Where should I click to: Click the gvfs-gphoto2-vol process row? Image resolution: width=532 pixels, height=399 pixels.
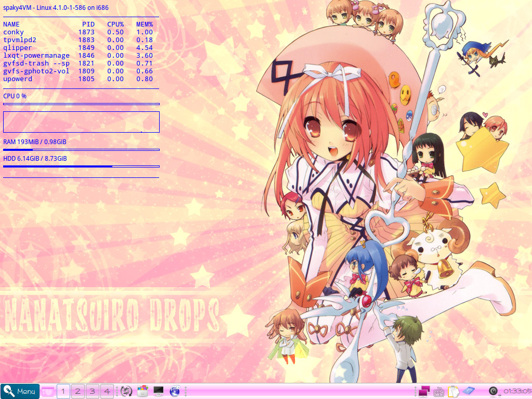pyautogui.click(x=78, y=71)
